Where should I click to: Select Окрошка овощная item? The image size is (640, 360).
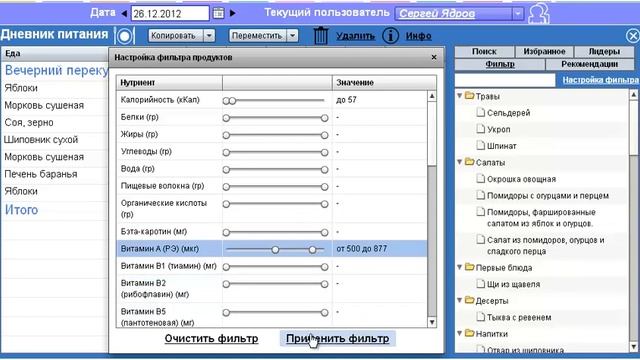522,179
